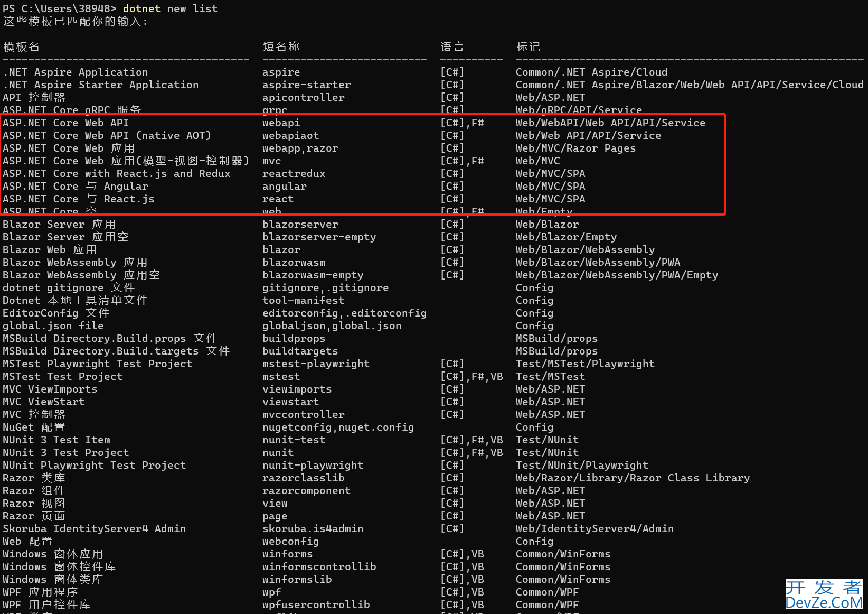This screenshot has height=614, width=868.
Task: Click the 'blazorserver' short name
Action: coord(300,224)
